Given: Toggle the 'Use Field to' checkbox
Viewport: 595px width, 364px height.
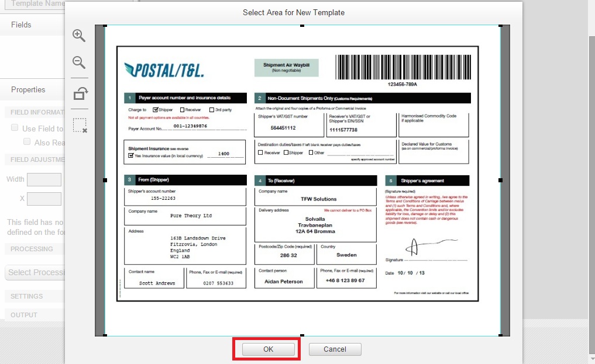Looking at the screenshot, I should tap(15, 128).
